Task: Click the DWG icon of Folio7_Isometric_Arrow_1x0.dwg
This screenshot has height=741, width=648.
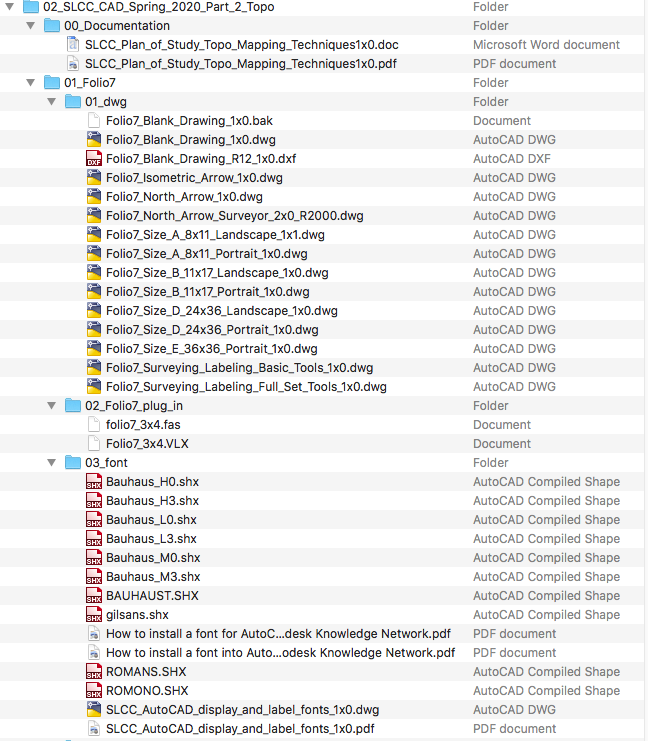Action: [94, 178]
